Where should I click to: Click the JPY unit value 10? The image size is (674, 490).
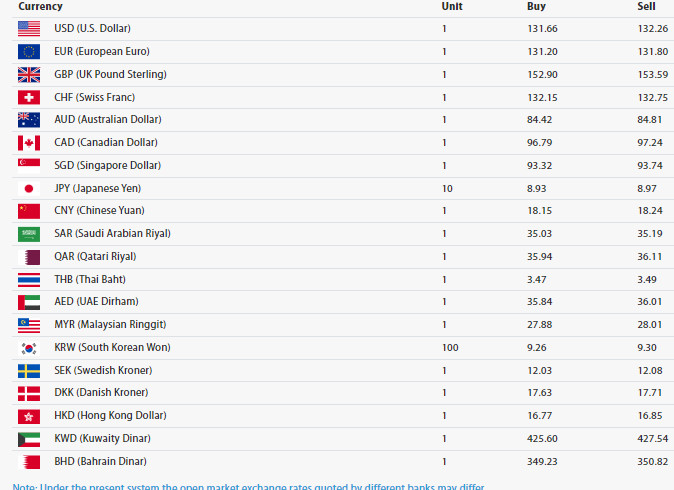447,189
